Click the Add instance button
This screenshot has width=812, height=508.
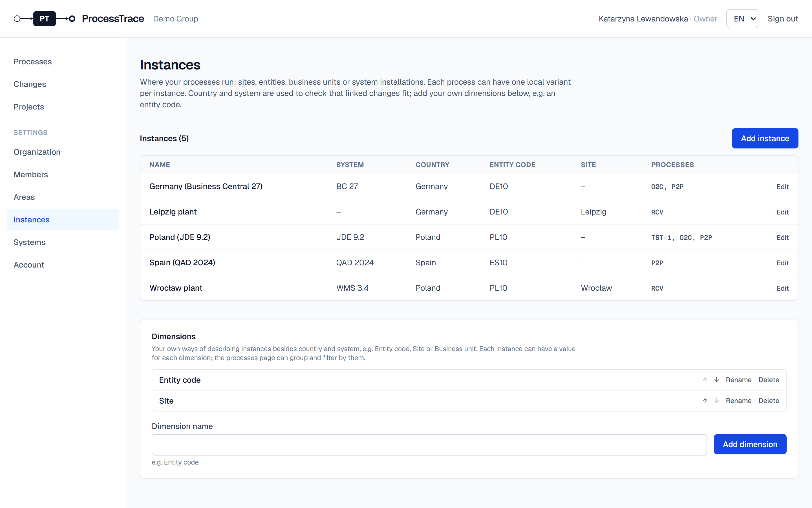765,138
